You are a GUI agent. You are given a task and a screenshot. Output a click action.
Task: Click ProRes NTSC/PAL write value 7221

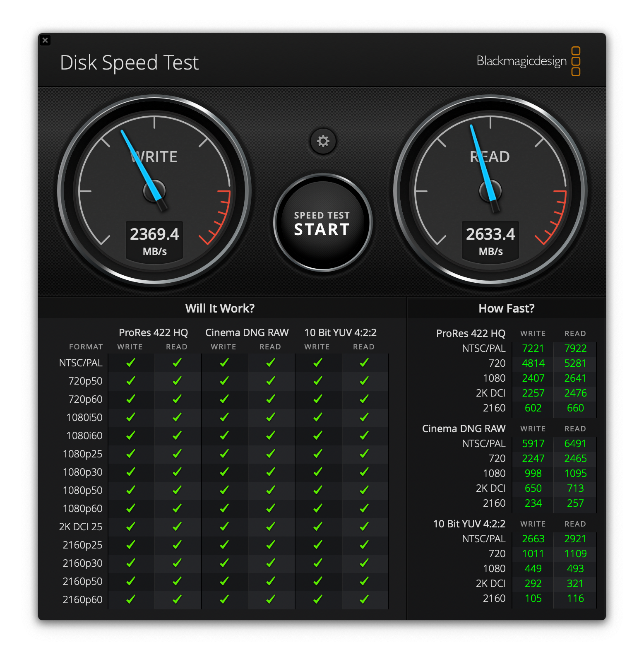(533, 349)
